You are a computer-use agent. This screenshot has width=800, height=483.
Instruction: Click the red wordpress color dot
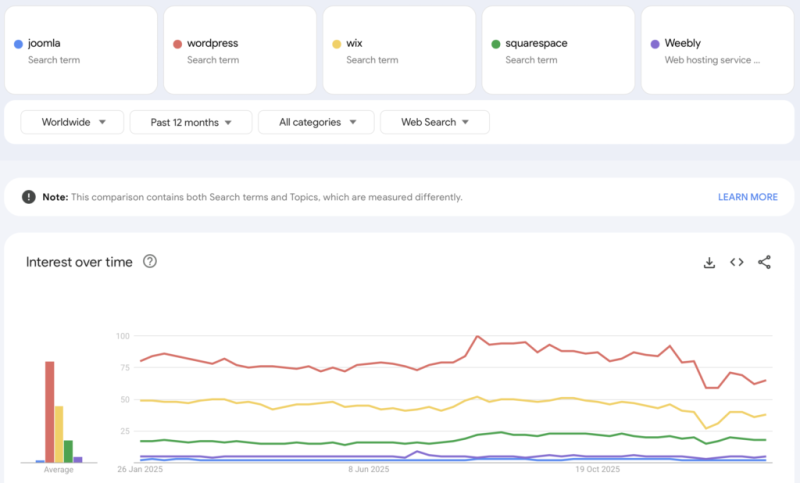coord(178,44)
